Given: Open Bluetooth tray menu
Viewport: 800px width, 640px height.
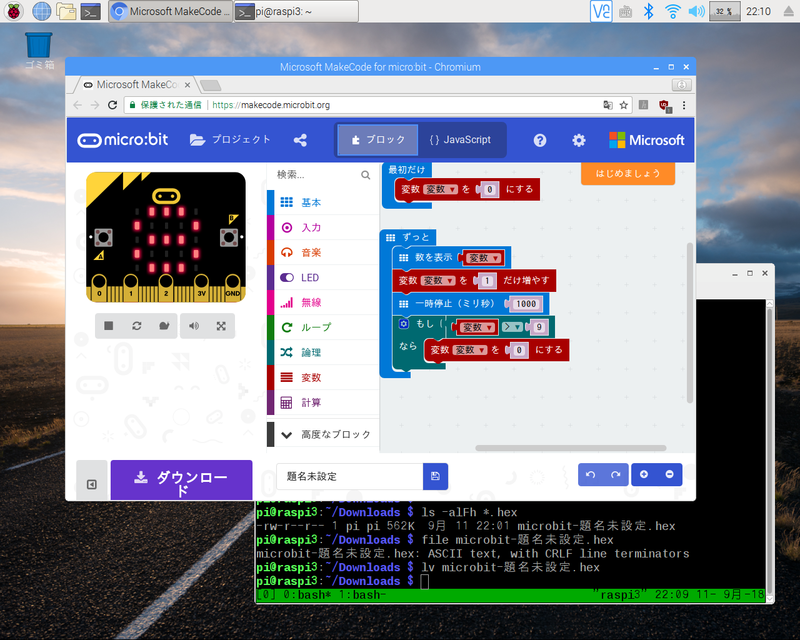Looking at the screenshot, I should pos(648,11).
